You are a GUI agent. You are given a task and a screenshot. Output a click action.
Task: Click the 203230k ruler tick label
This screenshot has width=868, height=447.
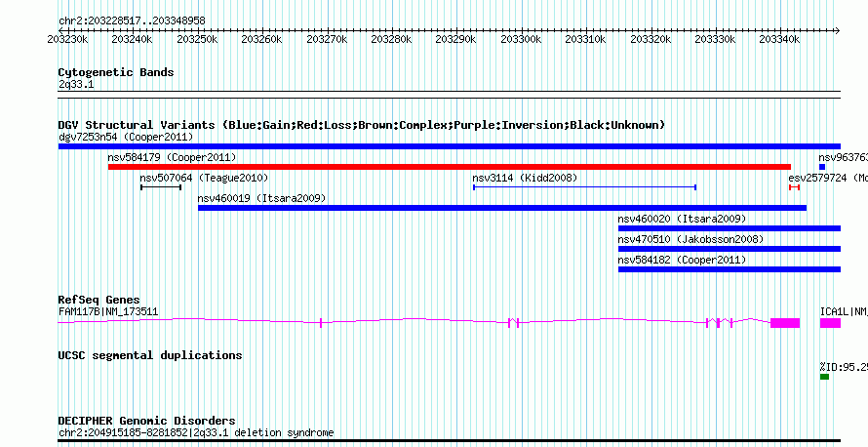[x=67, y=39]
